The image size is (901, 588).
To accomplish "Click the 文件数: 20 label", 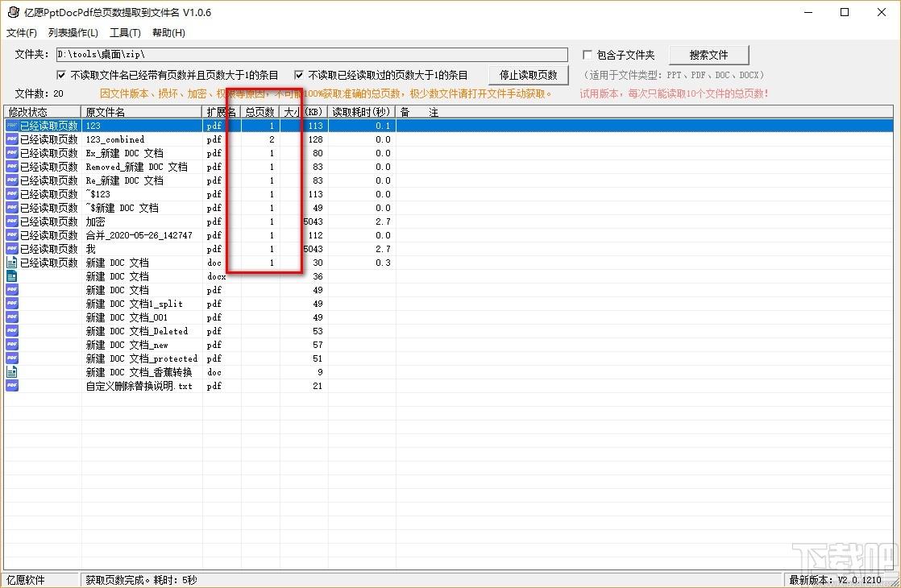I will [39, 93].
